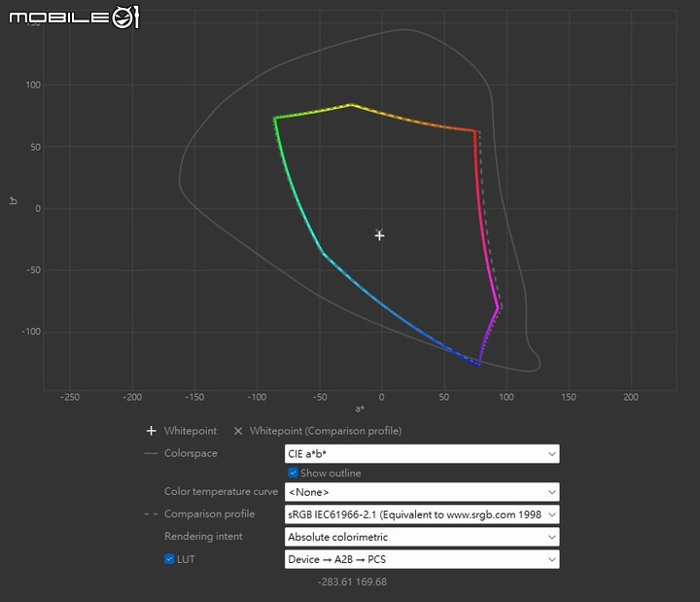Image resolution: width=700 pixels, height=602 pixels.
Task: Open the Device → A2B → PCS dropdown
Action: coord(421,559)
